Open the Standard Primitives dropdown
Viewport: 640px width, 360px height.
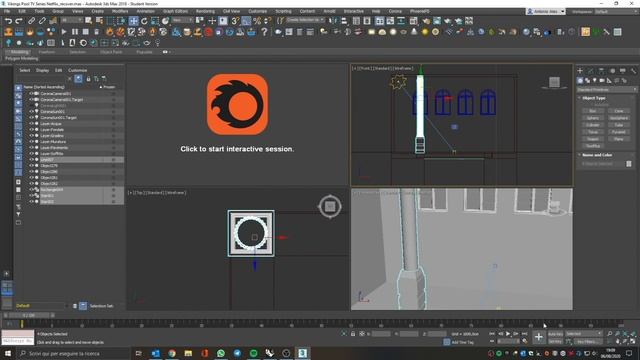(607, 89)
